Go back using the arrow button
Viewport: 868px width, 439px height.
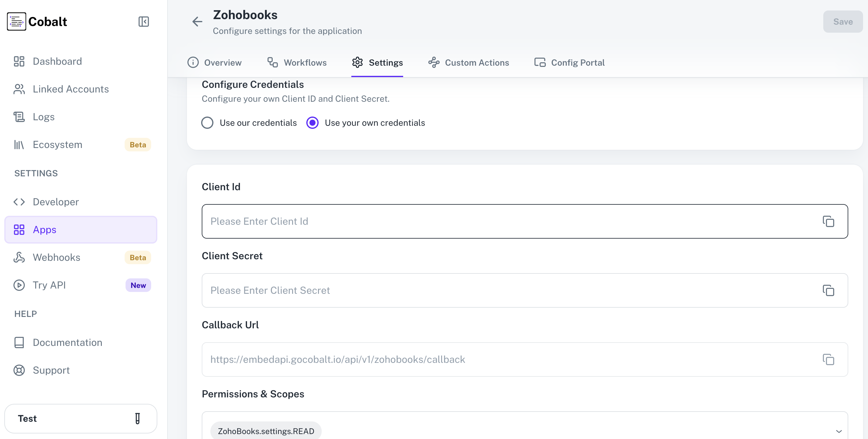(197, 22)
